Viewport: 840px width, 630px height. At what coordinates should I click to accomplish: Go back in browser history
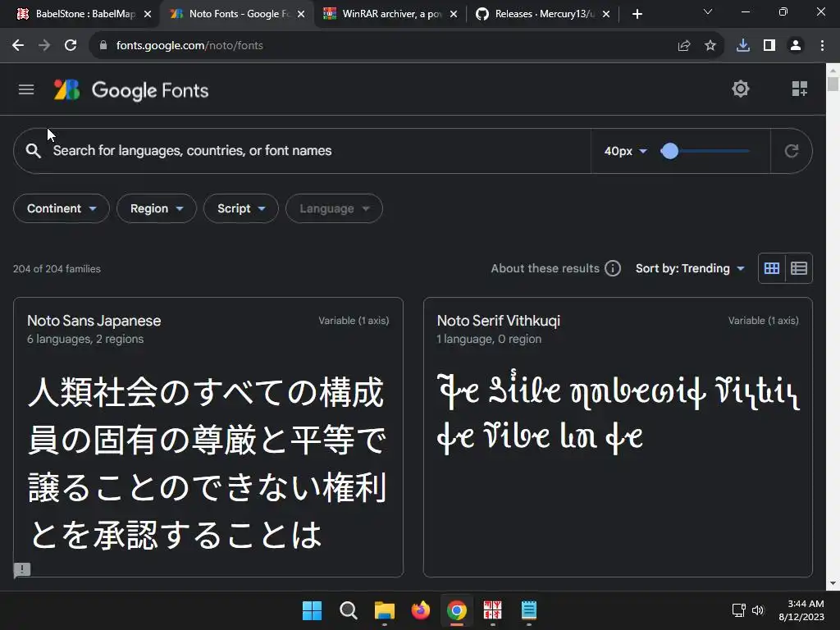point(18,46)
